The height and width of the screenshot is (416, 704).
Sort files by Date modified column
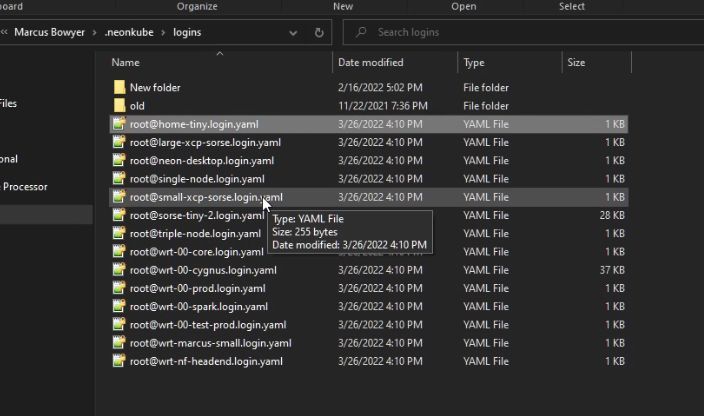370,62
